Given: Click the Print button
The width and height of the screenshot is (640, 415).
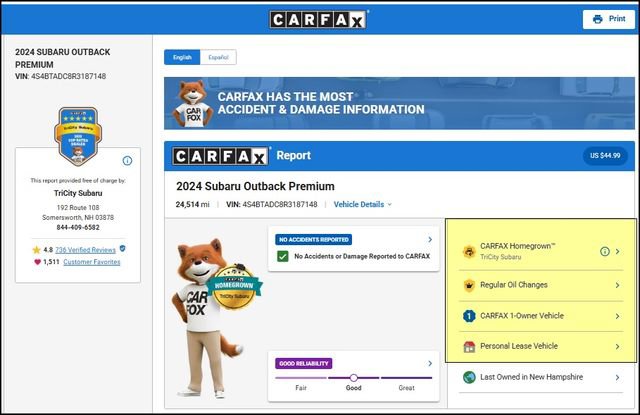Looking at the screenshot, I should (x=609, y=19).
